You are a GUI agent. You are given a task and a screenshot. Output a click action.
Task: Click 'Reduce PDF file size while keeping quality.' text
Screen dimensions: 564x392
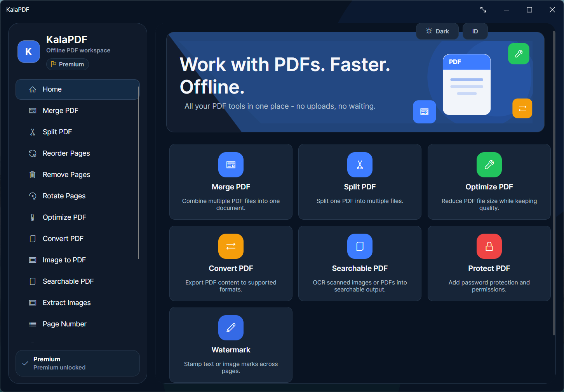pos(489,205)
